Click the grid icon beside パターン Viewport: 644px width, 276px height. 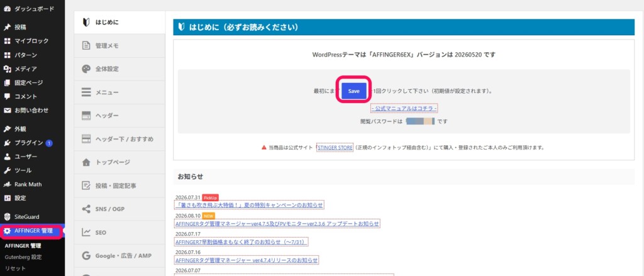7,55
